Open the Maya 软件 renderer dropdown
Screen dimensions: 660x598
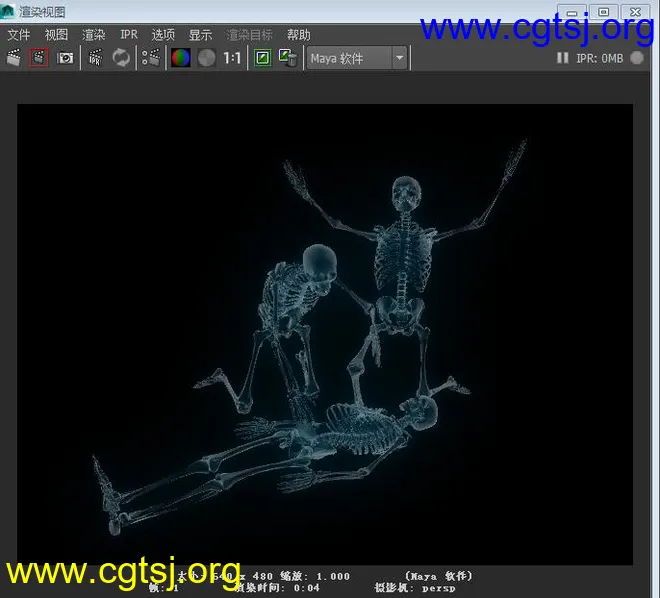(357, 58)
